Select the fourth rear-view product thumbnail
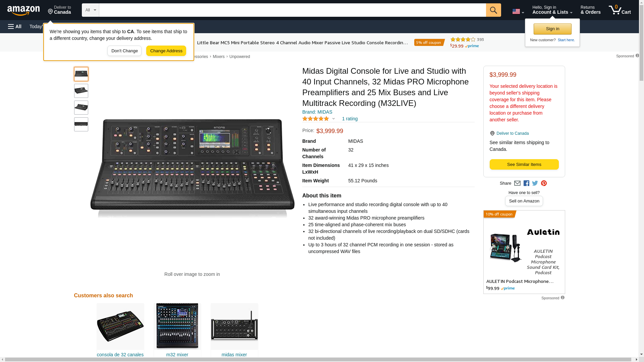 81,124
